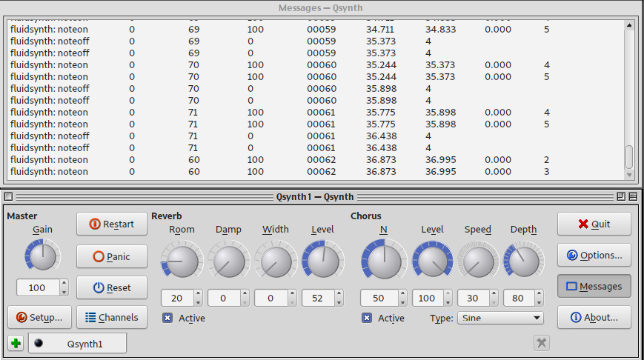Decrease Reverb Level with down stepper arrow

click(x=339, y=302)
